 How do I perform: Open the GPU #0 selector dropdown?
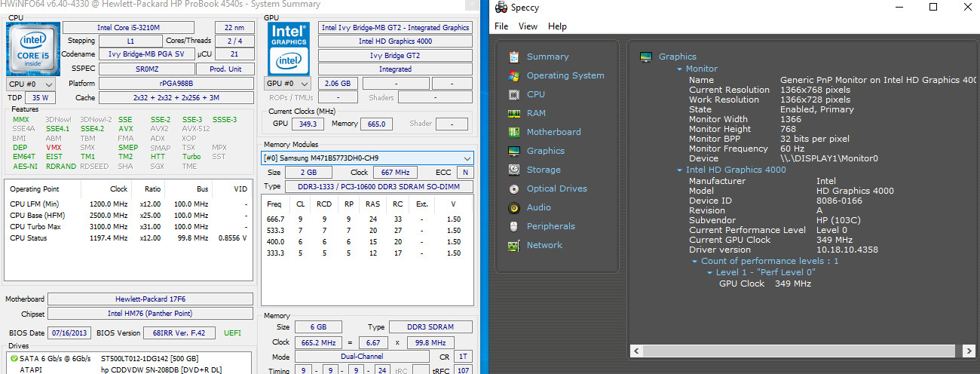[x=289, y=84]
